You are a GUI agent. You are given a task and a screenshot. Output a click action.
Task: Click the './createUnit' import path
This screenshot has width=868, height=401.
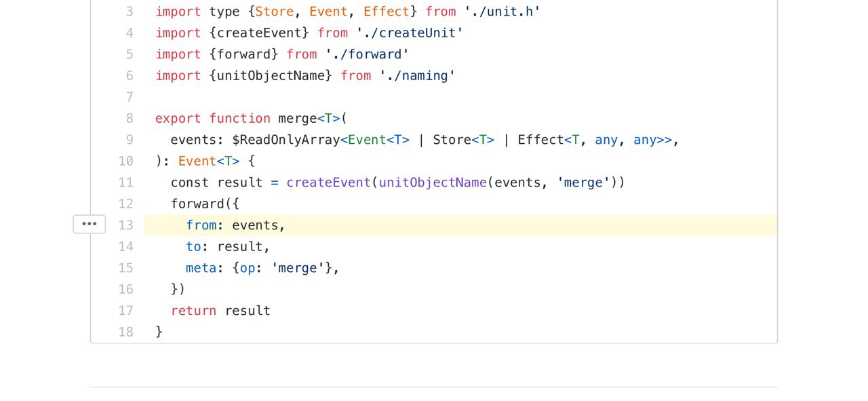pos(410,33)
